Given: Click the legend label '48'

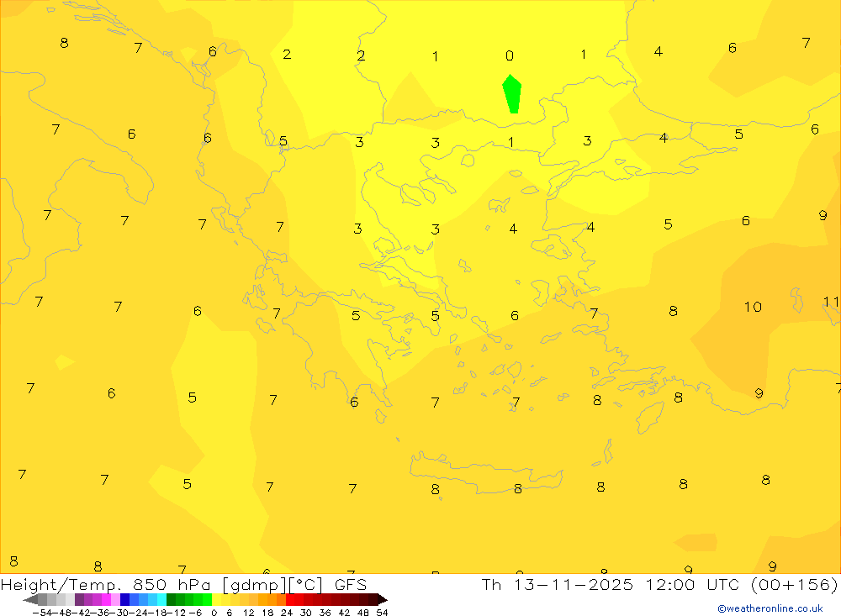Looking at the screenshot, I should click(363, 613).
